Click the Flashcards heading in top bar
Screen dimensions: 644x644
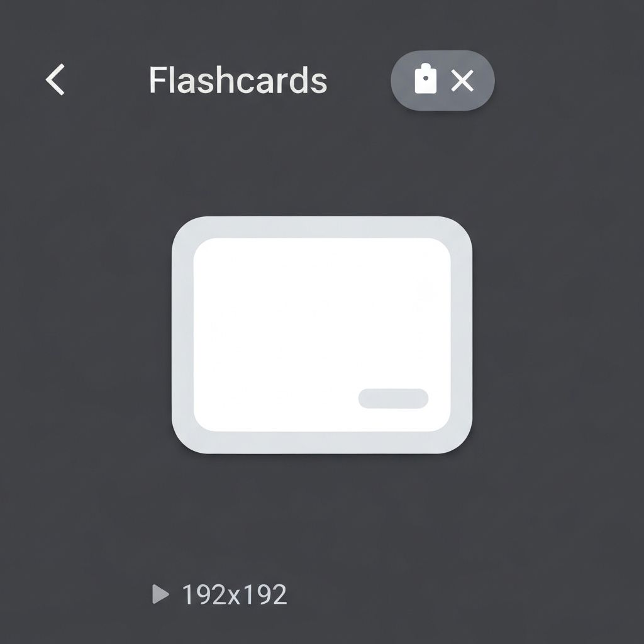click(238, 80)
